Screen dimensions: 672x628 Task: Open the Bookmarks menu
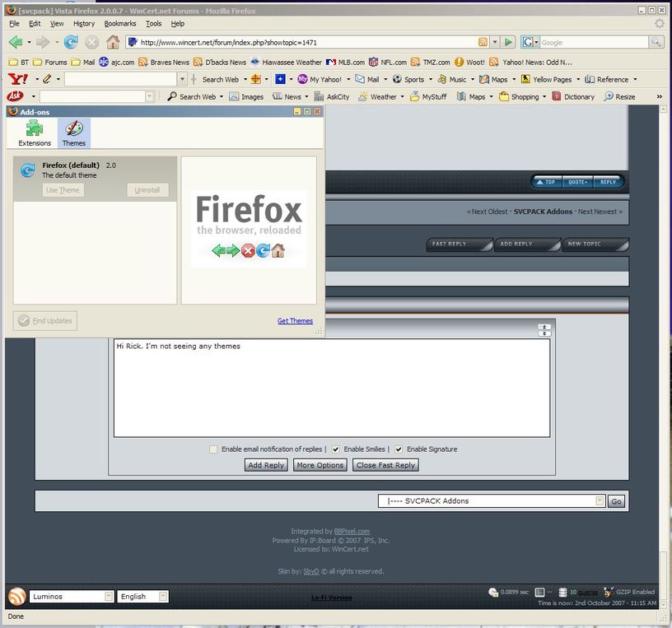coord(119,24)
